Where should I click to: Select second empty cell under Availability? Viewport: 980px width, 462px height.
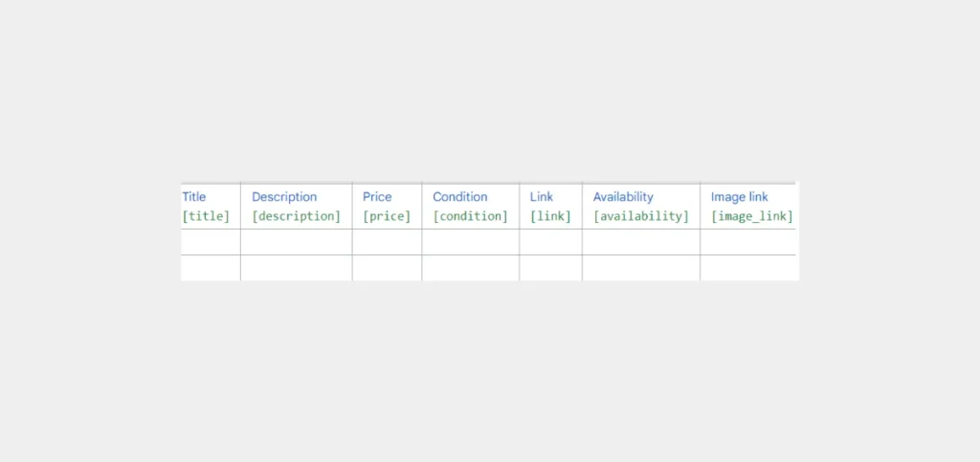(x=641, y=268)
